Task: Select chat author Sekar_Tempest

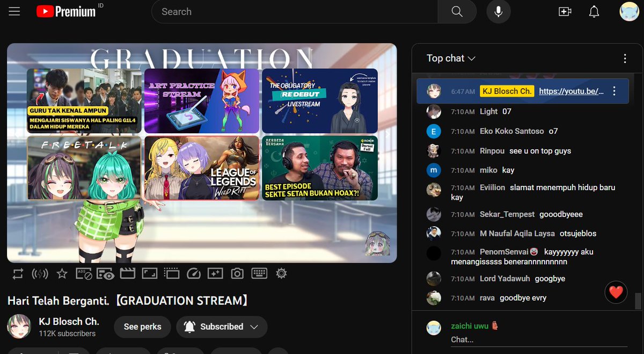Action: tap(507, 214)
